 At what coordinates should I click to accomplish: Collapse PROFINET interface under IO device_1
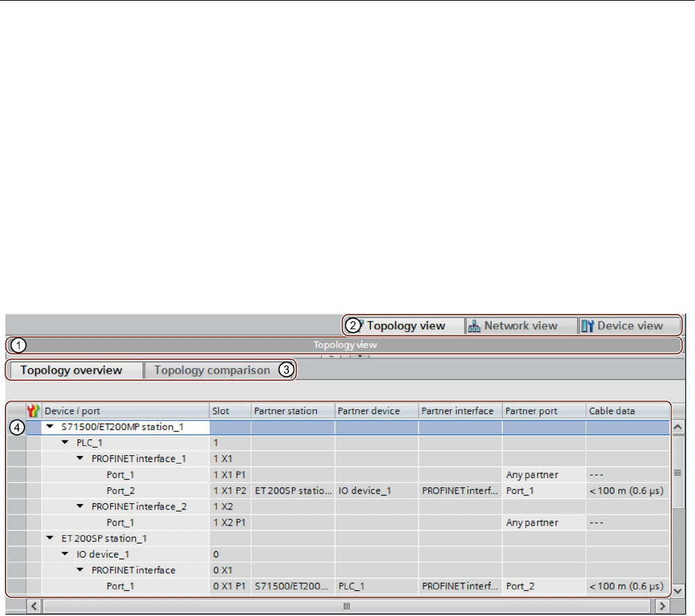tap(80, 570)
